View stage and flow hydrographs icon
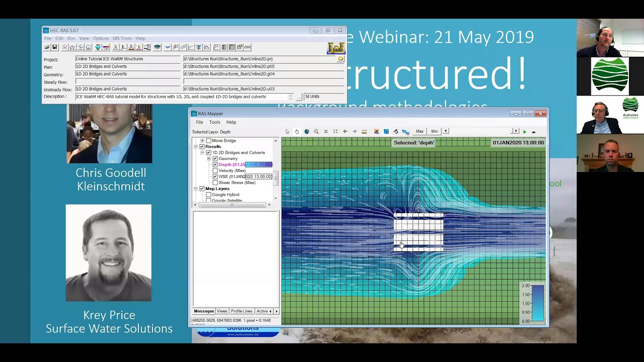 pos(206,47)
